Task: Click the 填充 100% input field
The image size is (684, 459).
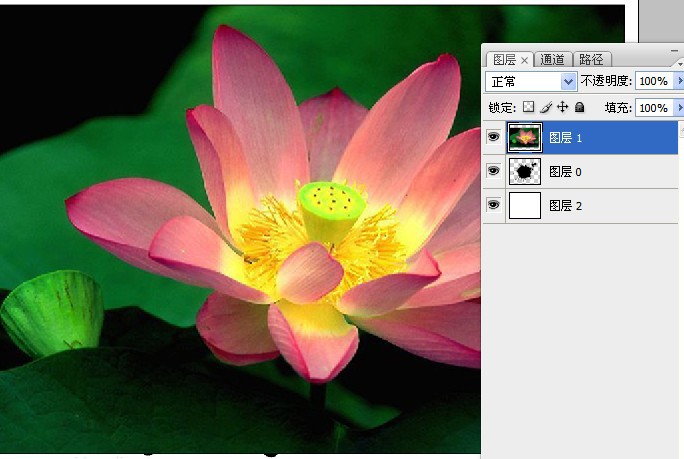Action: 654,108
